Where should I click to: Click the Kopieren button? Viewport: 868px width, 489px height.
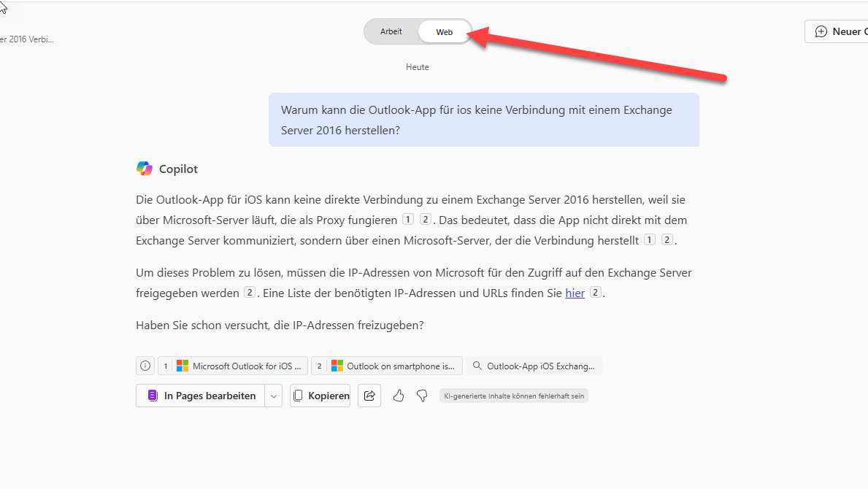tap(320, 396)
